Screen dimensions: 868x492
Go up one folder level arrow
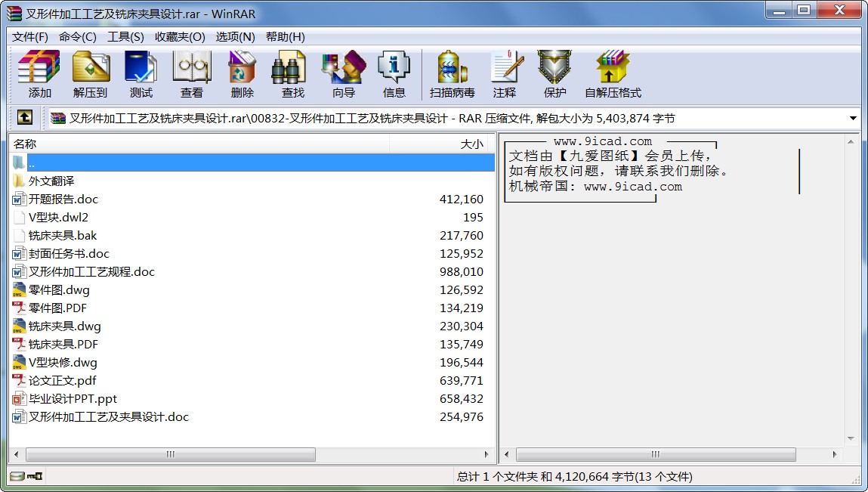pos(24,117)
